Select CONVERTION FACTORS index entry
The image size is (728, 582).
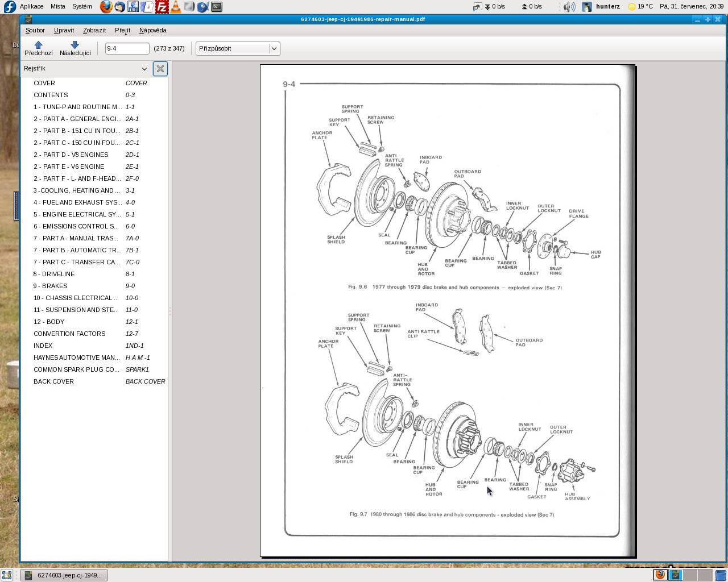[x=94, y=334]
